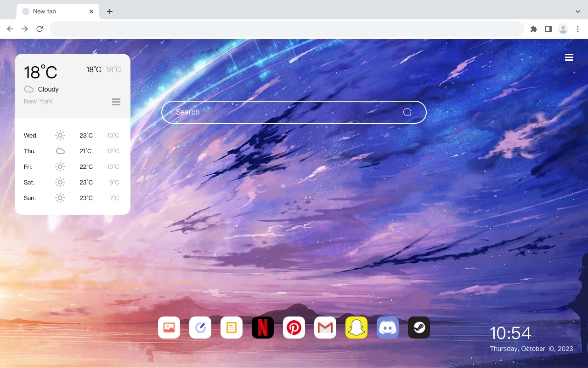Viewport: 588px width, 368px height.
Task: Launch the Steam shortcut
Action: click(419, 328)
